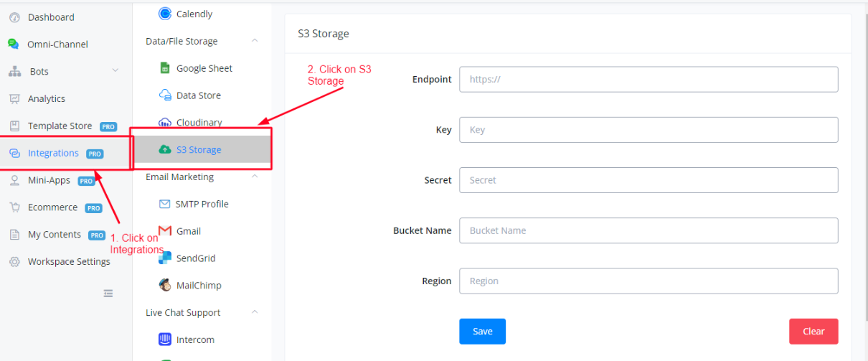Screen dimensions: 868x361
Task: Select the SendGrid logo icon
Action: click(165, 258)
